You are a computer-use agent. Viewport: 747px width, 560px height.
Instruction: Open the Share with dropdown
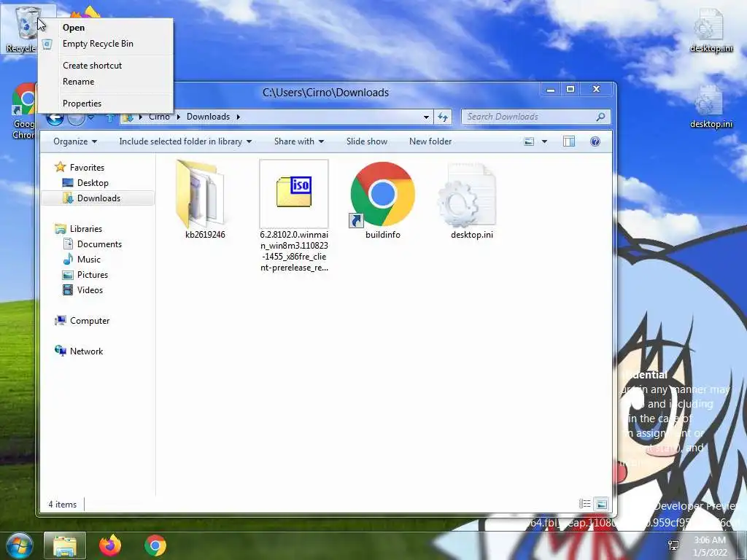point(298,141)
